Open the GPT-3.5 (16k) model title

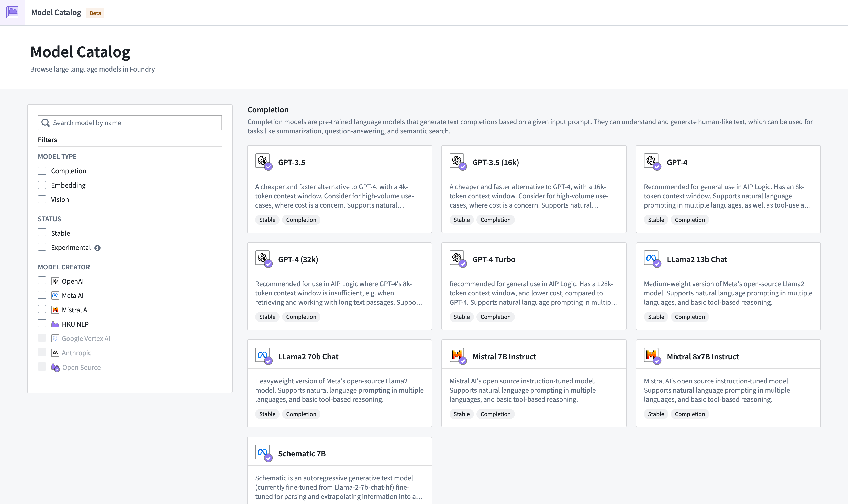coord(496,162)
